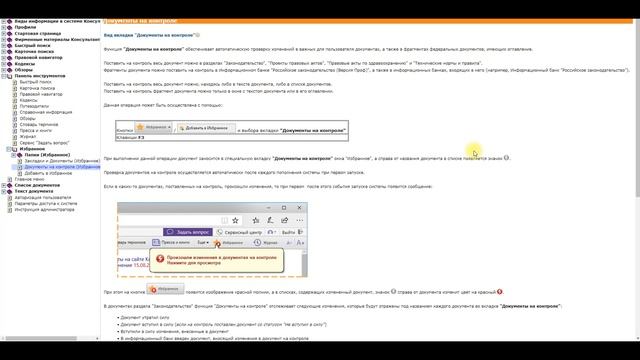The image size is (640, 360).
Task: Expand the bold Карточка поиска top-level node
Action: coord(4,52)
